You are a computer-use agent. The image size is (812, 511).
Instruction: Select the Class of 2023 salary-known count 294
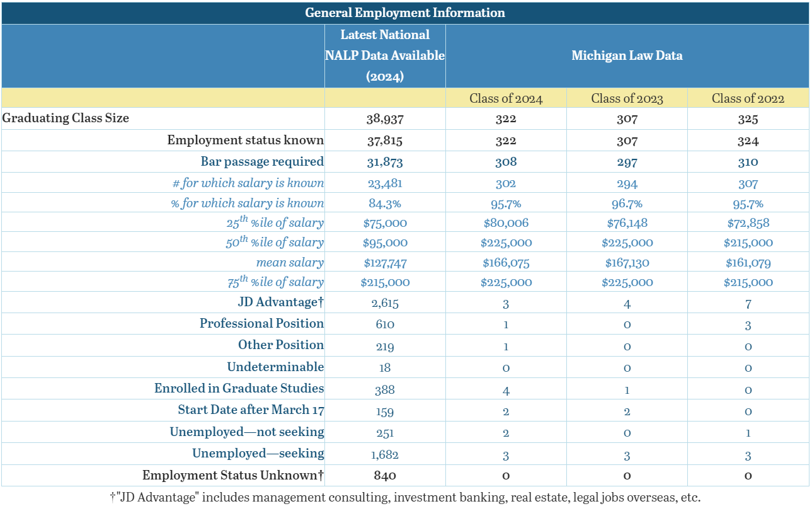[627, 184]
